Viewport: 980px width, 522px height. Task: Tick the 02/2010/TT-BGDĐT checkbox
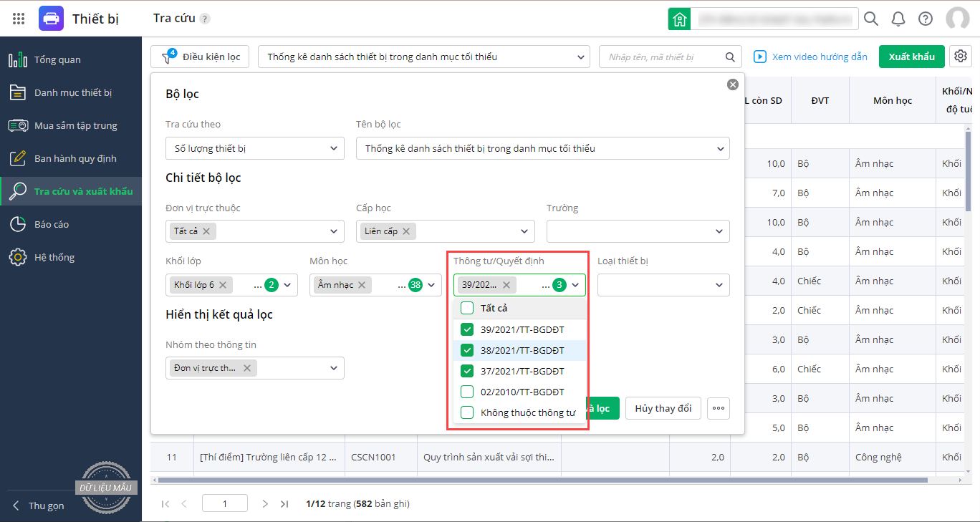(x=467, y=392)
